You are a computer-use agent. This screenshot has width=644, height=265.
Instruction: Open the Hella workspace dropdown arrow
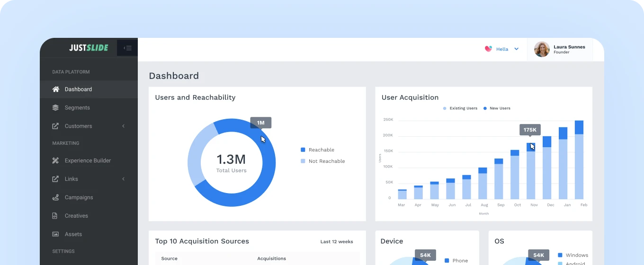click(x=517, y=49)
